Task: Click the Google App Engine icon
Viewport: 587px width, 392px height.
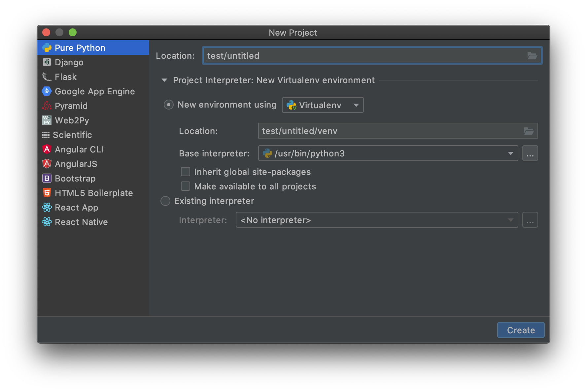Action: (x=47, y=91)
